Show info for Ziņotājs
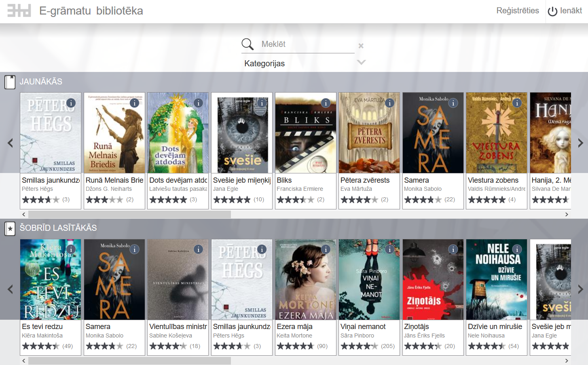 click(453, 249)
